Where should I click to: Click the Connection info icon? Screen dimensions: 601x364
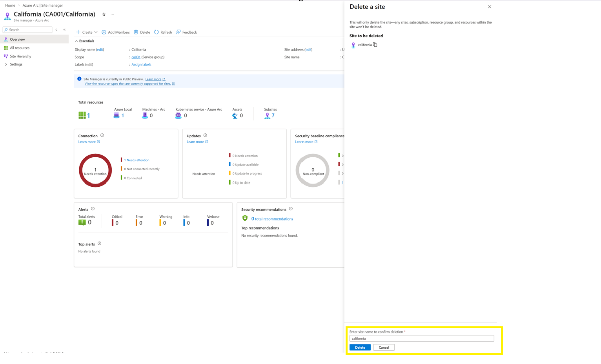(102, 135)
